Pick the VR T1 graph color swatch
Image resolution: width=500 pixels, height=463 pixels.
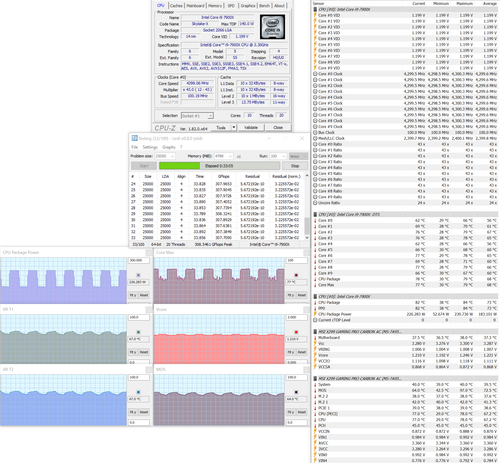(138, 332)
